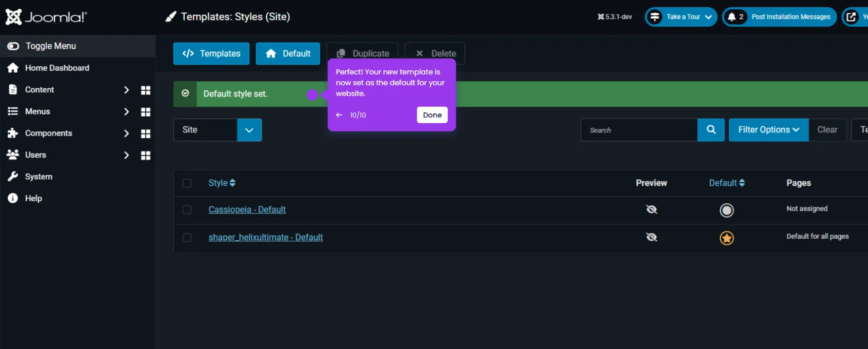868x349 pixels.
Task: Sort by the Default column
Action: (727, 183)
